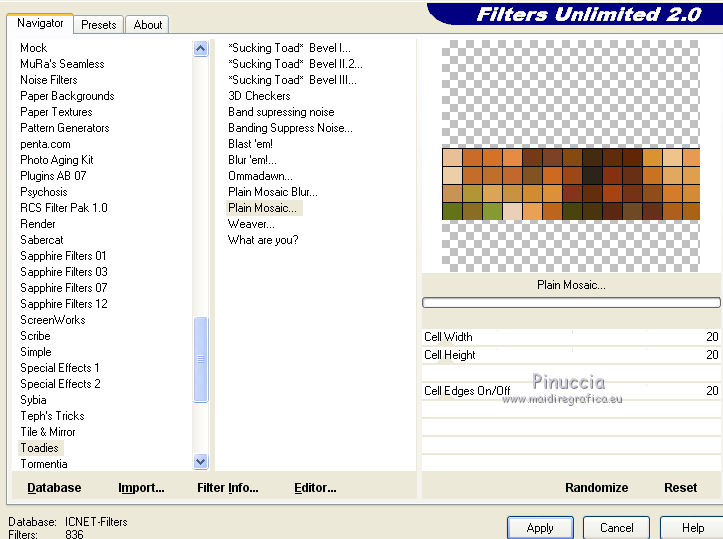Screen dimensions: 723x539
Task: Click the category list scroll up arrow
Action: 201,48
